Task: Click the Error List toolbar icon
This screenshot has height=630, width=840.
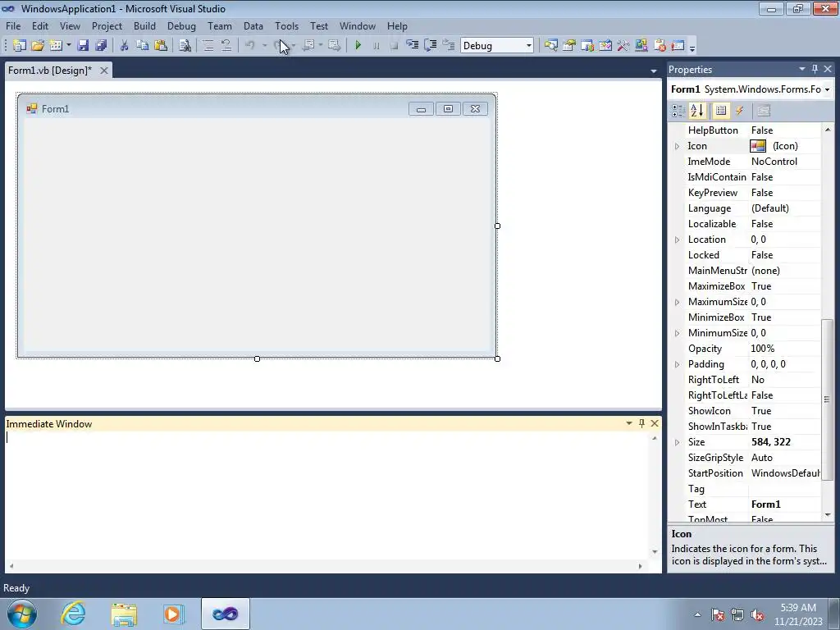Action: 660,46
